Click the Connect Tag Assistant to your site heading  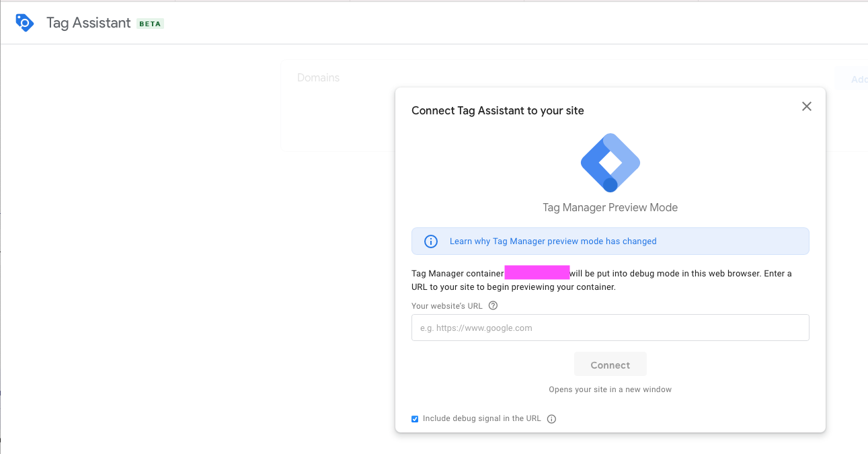pyautogui.click(x=498, y=111)
